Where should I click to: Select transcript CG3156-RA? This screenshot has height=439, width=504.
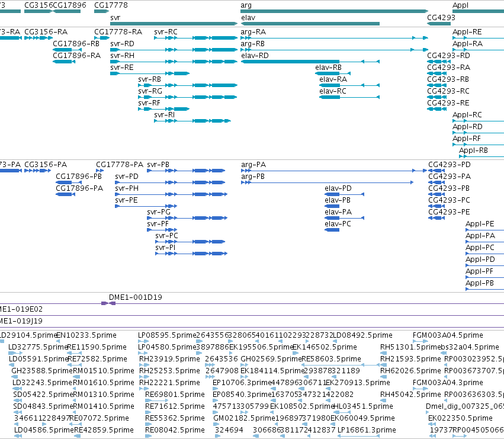pyautogui.click(x=38, y=38)
